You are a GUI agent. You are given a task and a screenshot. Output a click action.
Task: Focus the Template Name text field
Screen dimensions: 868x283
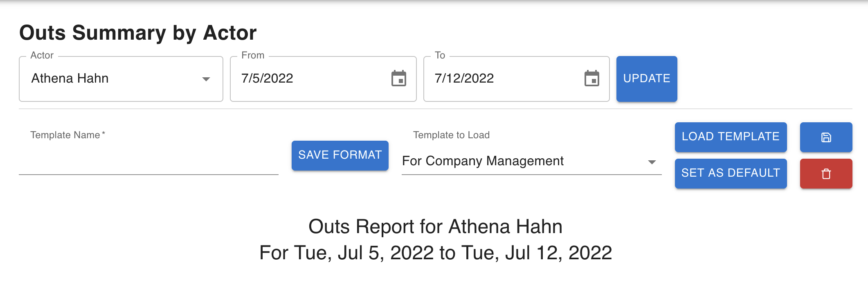pyautogui.click(x=148, y=162)
